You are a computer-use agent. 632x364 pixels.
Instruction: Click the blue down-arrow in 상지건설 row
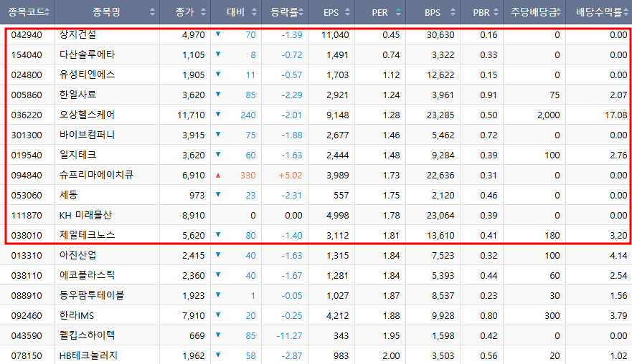coord(218,34)
